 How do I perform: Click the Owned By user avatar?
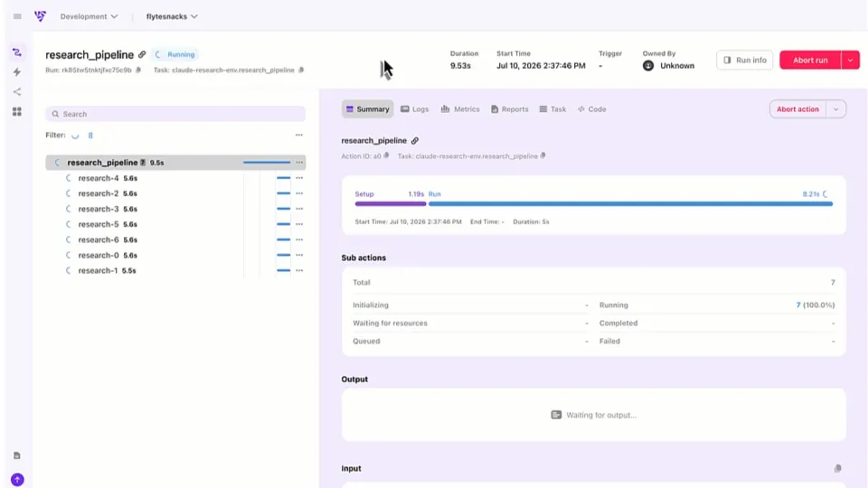(648, 66)
